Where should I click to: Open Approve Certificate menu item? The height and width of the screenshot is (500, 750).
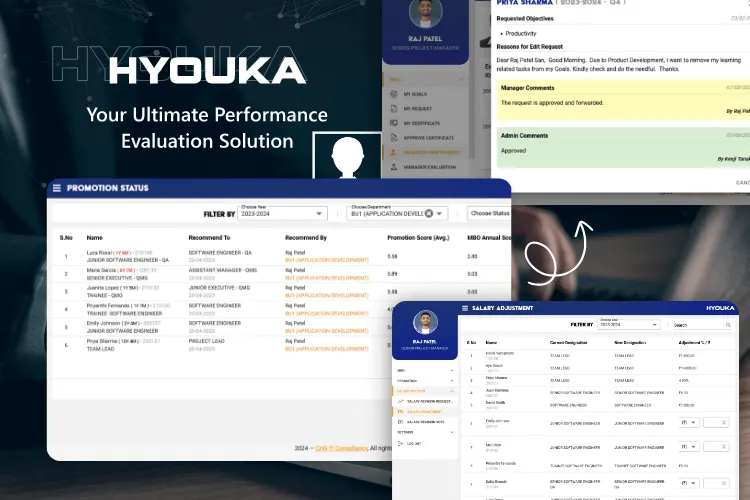(x=429, y=138)
